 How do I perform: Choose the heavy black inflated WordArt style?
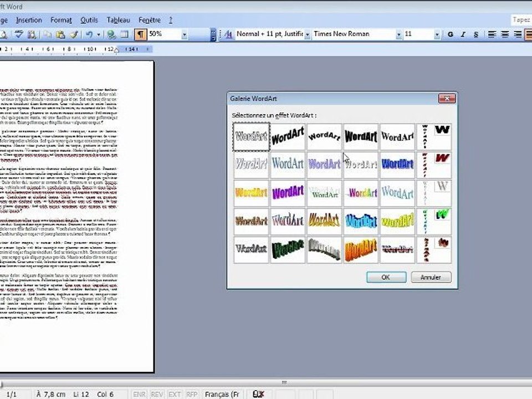pos(361,137)
